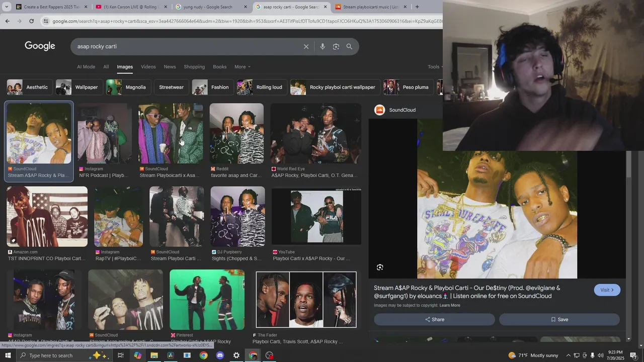Select the Fashion filter chip
Image resolution: width=644 pixels, height=362 pixels.
pos(212,87)
